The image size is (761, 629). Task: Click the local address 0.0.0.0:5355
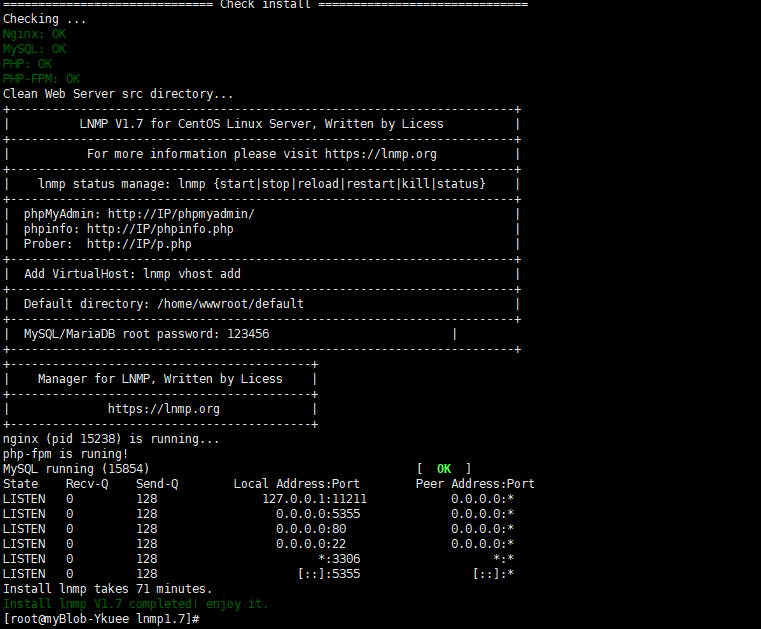pyautogui.click(x=318, y=514)
